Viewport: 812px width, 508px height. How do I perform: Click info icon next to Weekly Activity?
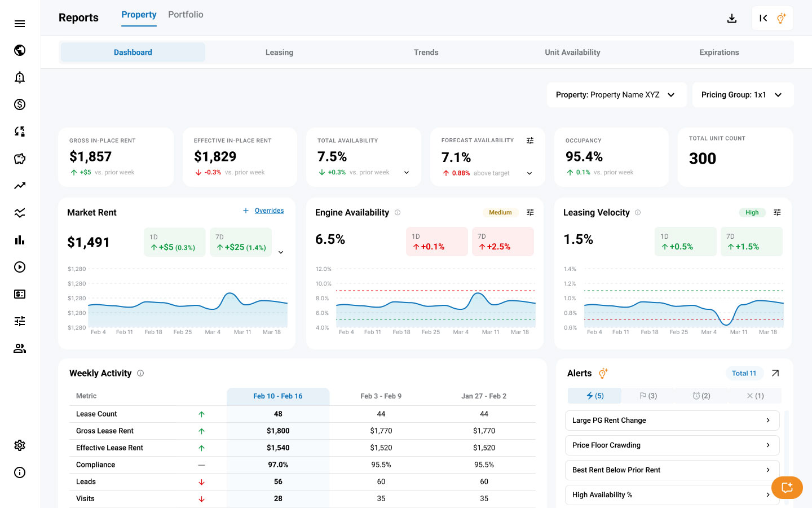pyautogui.click(x=140, y=373)
